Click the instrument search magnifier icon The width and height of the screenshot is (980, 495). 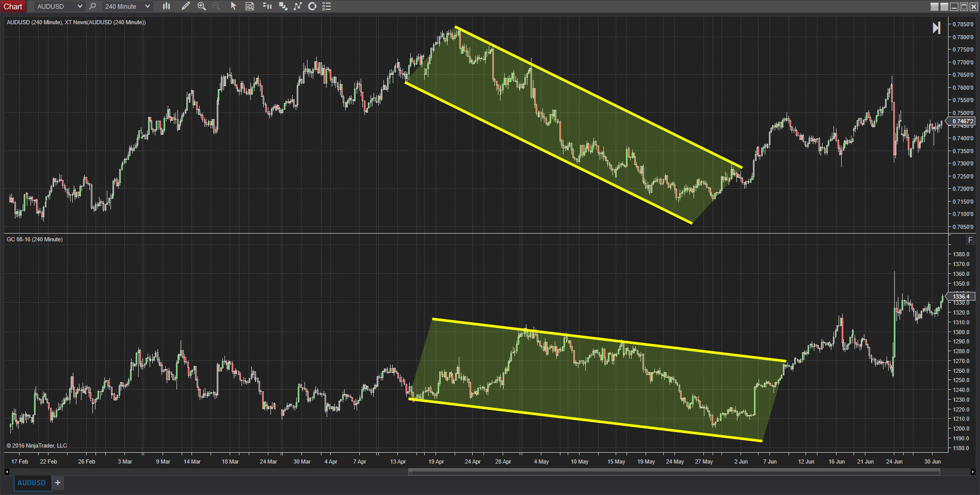coord(92,6)
